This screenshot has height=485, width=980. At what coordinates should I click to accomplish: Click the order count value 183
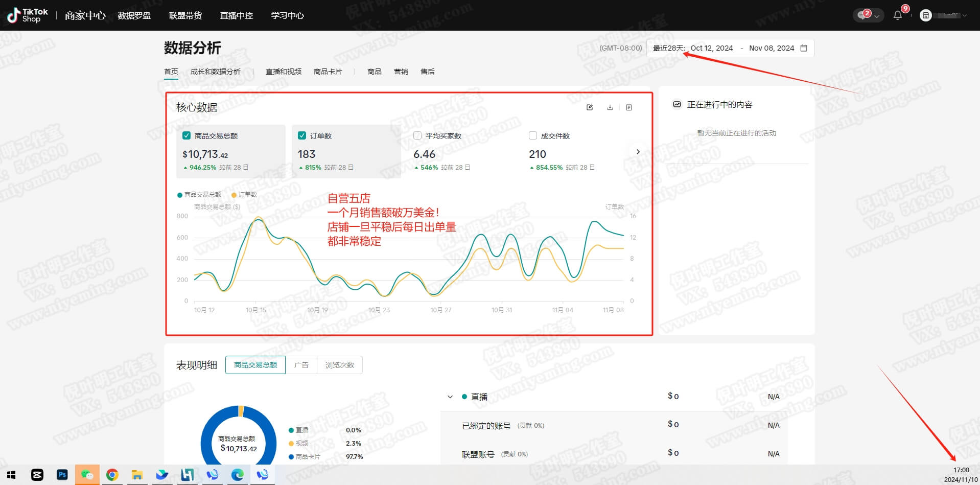[x=307, y=154]
